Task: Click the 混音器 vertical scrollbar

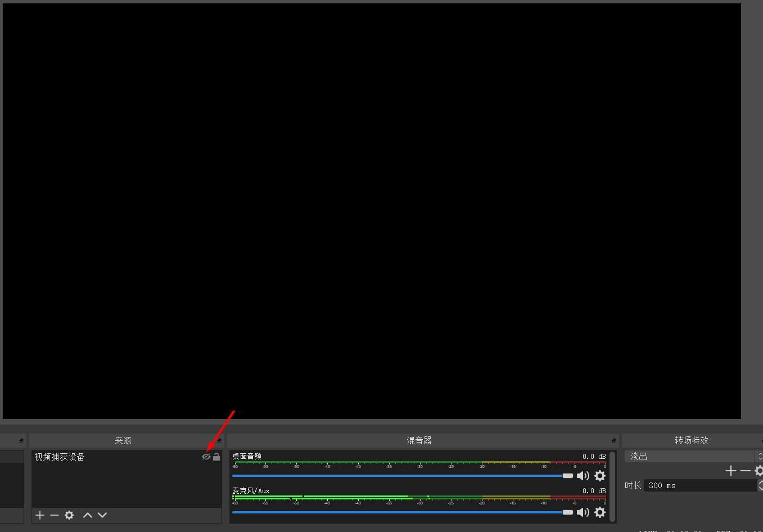Action: [612, 486]
